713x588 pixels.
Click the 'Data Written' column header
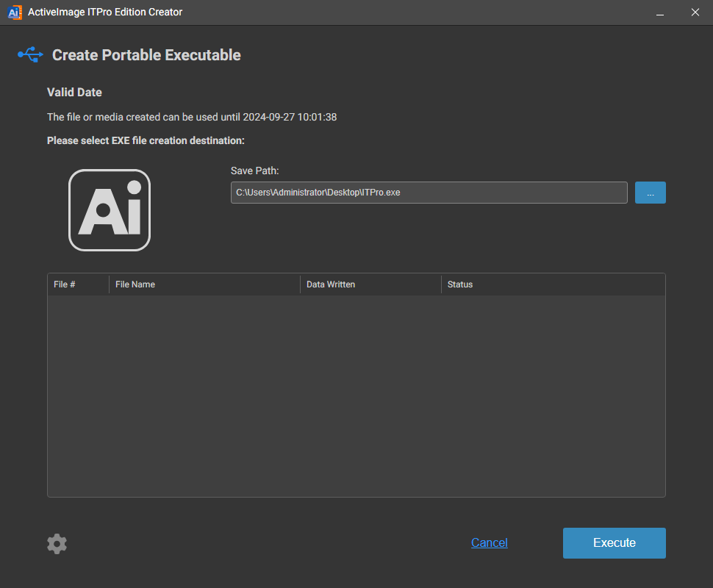(331, 284)
